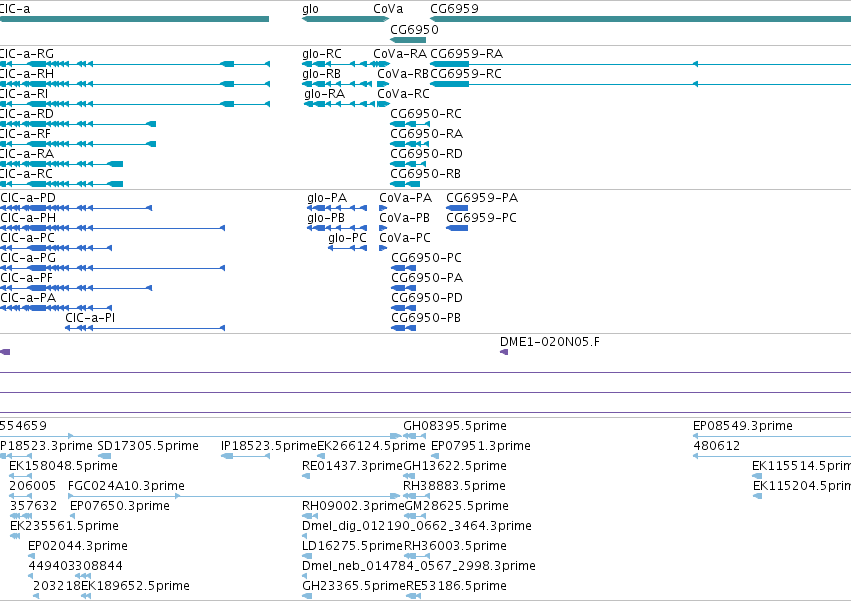Click the RH38883.5prime EST label
The image size is (851, 601).
[x=454, y=486]
